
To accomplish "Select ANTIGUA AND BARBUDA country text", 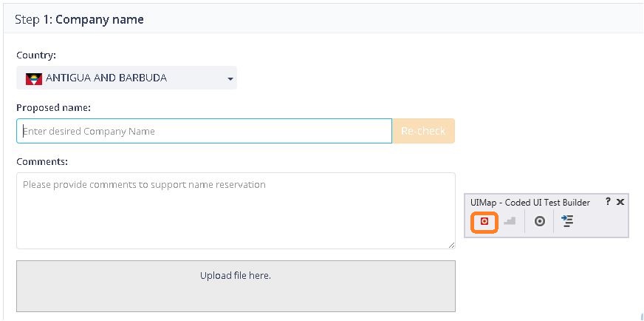I will click(x=106, y=78).
